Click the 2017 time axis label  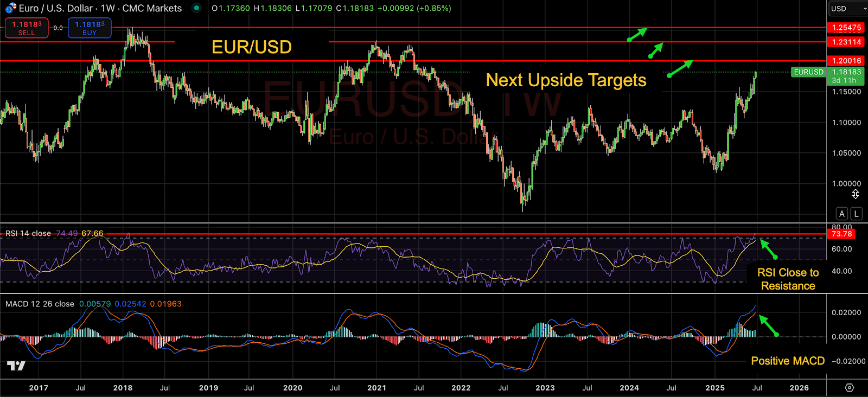tap(39, 388)
